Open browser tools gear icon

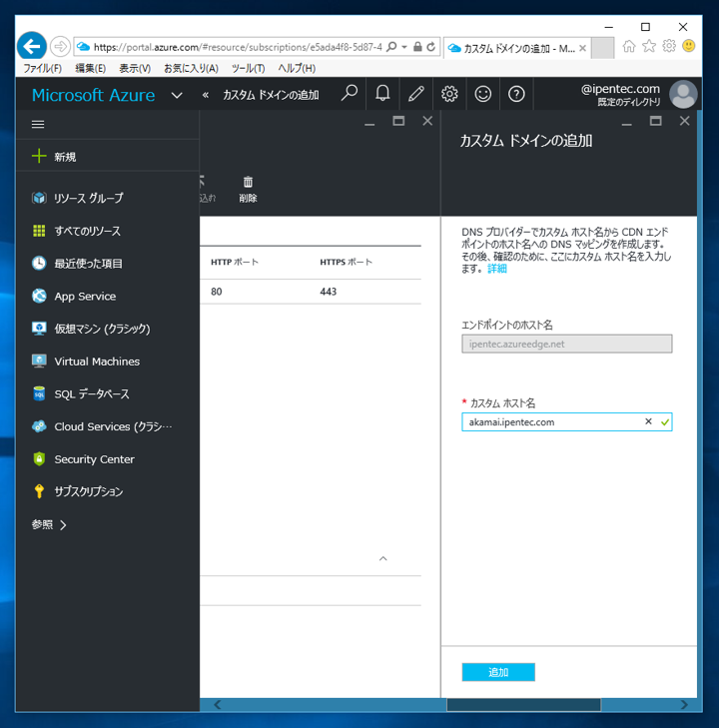tap(669, 46)
